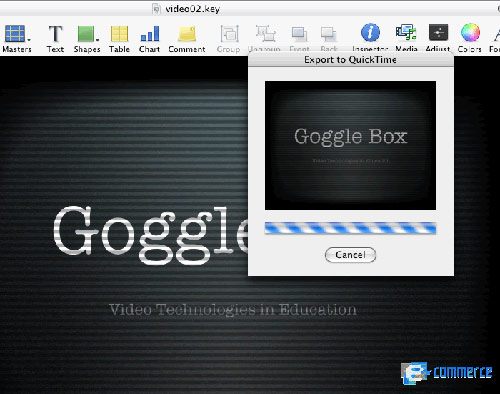The image size is (500, 394).
Task: Click the Goggle Box export preview thumbnail
Action: [350, 145]
